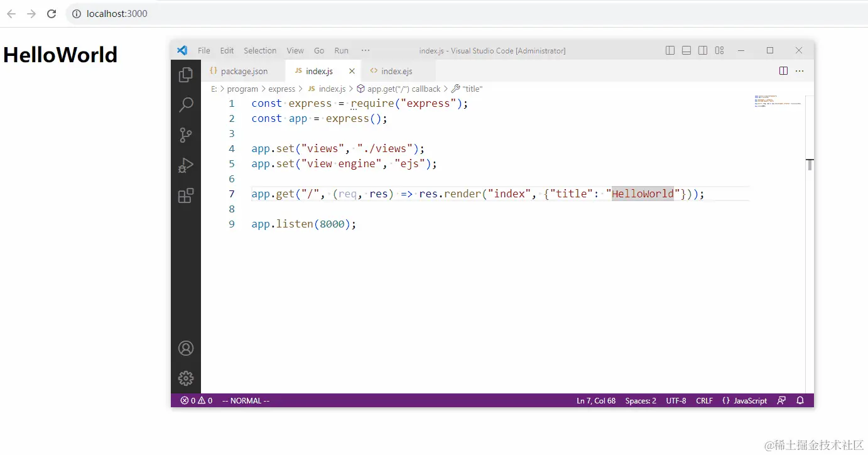The width and height of the screenshot is (868, 455).
Task: Open the app.get("/") callback breadcrumb
Action: (398, 89)
